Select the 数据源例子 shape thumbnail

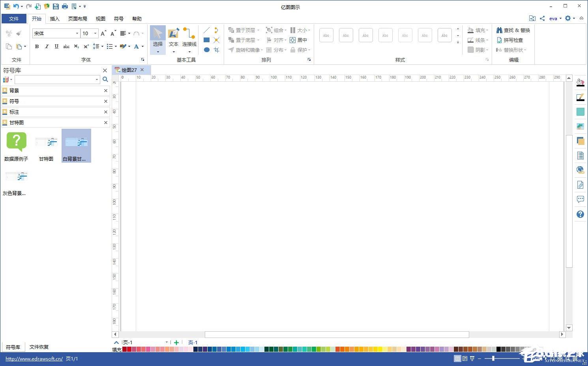[16, 146]
